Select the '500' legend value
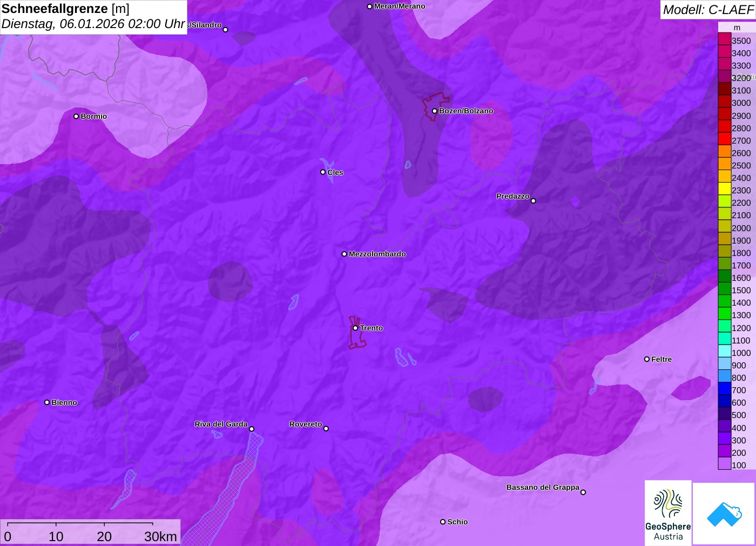 click(739, 415)
